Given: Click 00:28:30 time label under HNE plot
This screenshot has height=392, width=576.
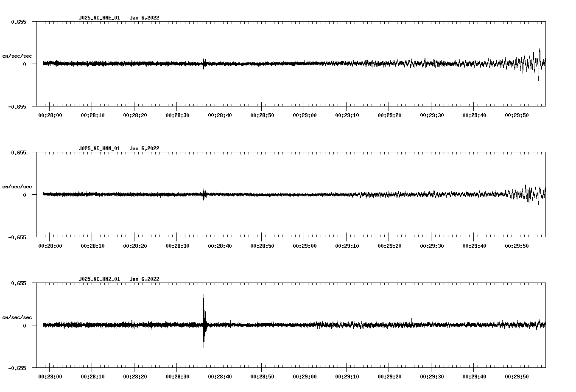Looking at the screenshot, I should (x=177, y=115).
